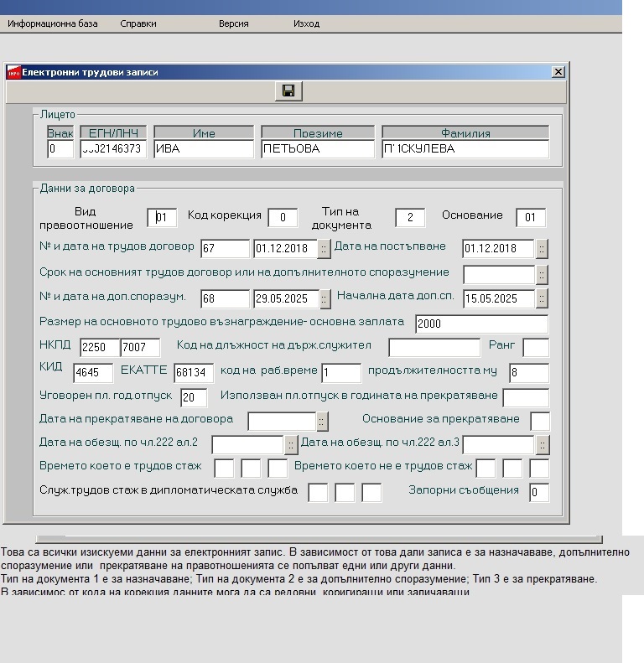Click the Основание field with 01

531,218
